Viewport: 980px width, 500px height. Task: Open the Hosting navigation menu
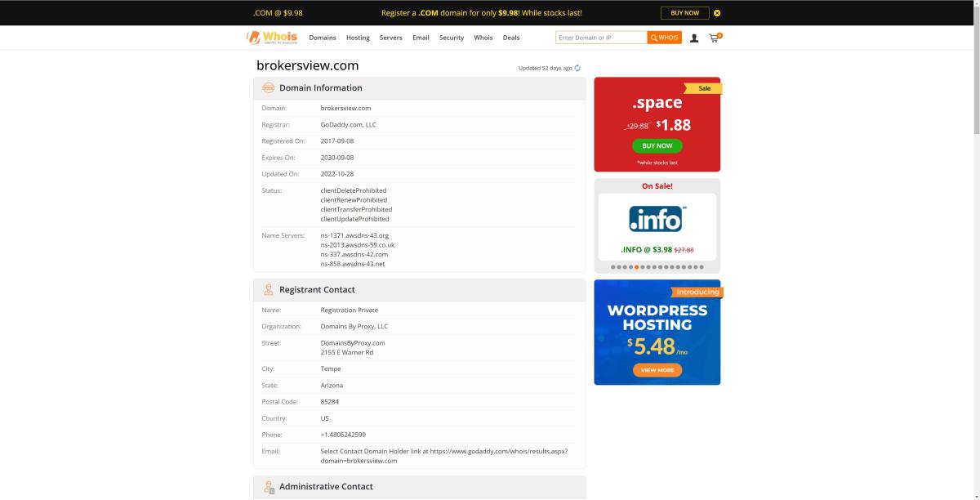coord(357,38)
